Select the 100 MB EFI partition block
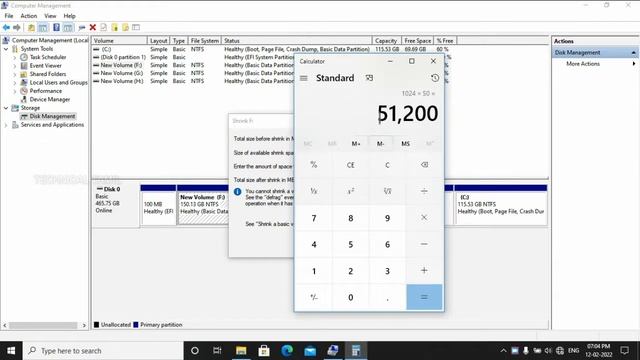This screenshot has height=360, width=640. click(x=158, y=204)
